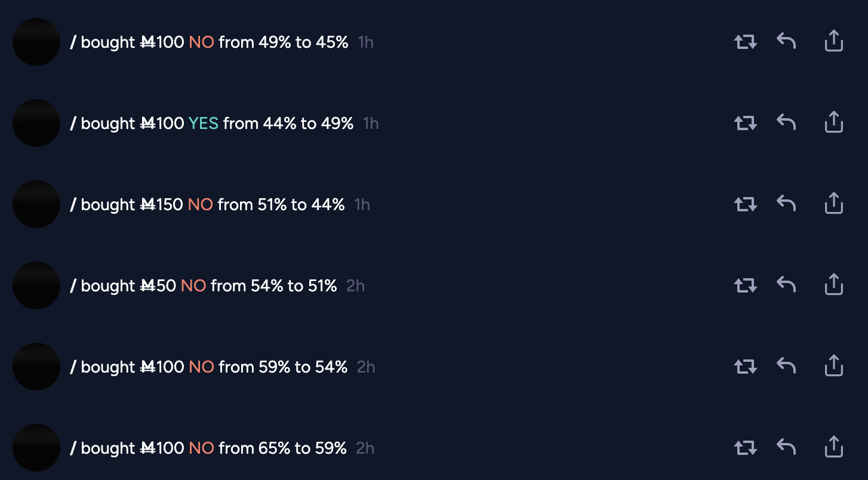
Task: Share the Ṁ150 NO bet
Action: coord(833,204)
